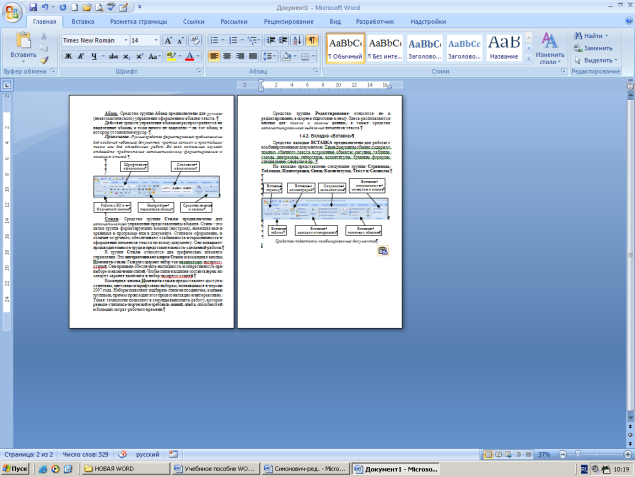
Task: Toggle bold Ж formatting
Action: click(68, 56)
